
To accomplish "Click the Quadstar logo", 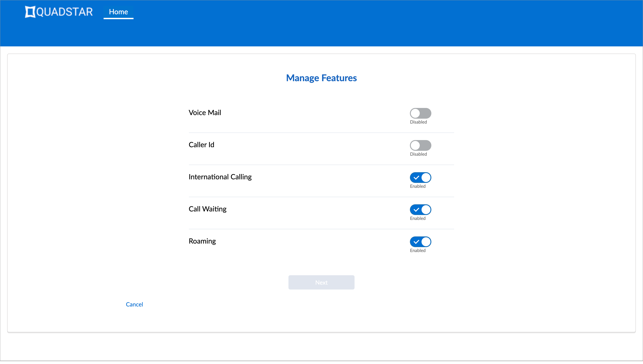I will [x=59, y=12].
